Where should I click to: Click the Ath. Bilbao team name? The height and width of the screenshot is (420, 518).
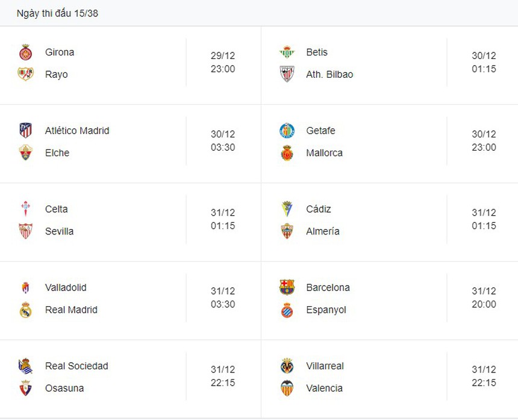pos(329,75)
